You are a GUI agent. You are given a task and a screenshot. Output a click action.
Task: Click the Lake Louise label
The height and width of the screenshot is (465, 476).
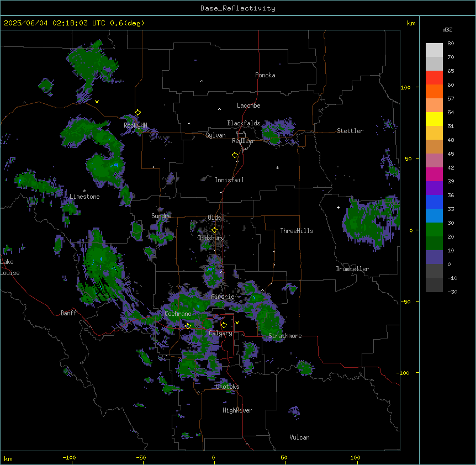coord(10,267)
